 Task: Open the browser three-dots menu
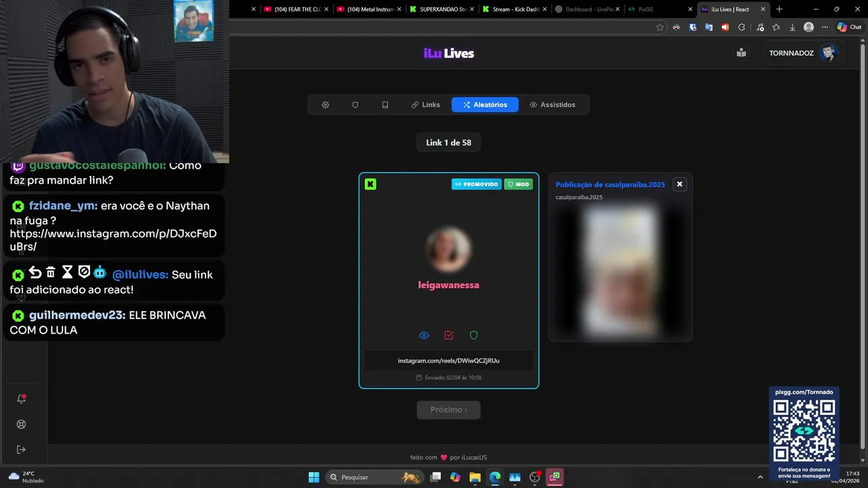click(825, 27)
